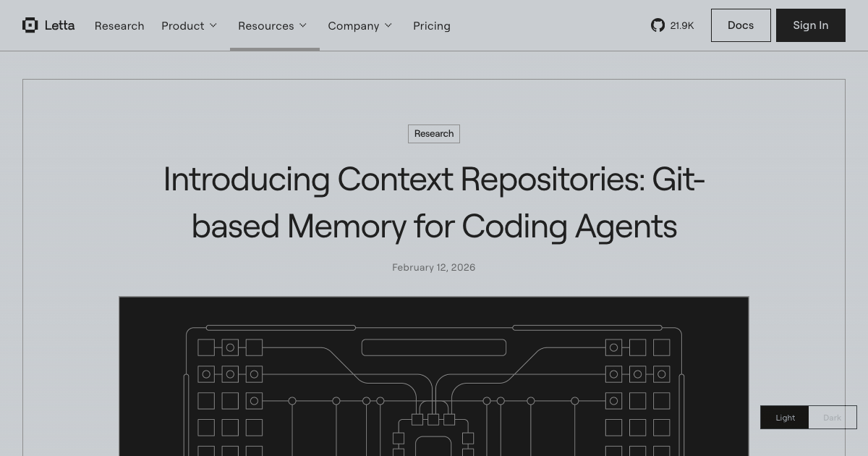Expand the Resources dropdown chevron
Screen dimensions: 868x456
302,25
